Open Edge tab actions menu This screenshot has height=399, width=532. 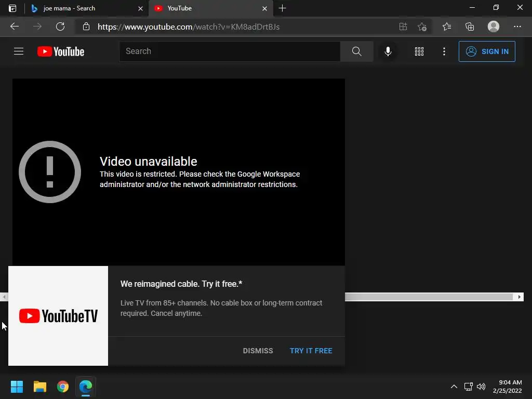pos(12,8)
